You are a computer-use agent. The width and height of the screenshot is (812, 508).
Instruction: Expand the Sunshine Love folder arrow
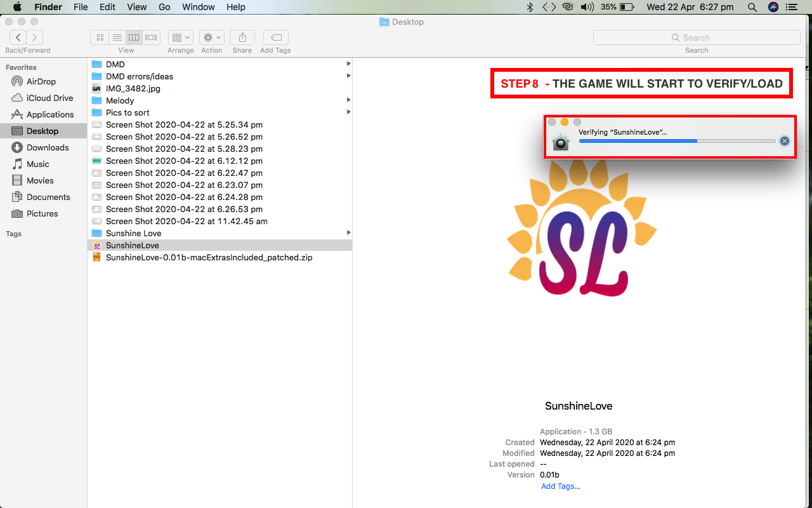tap(348, 233)
